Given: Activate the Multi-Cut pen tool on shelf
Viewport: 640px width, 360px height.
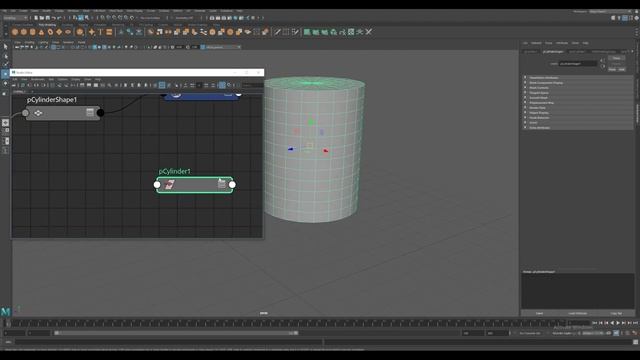Looking at the screenshot, I should point(277,32).
